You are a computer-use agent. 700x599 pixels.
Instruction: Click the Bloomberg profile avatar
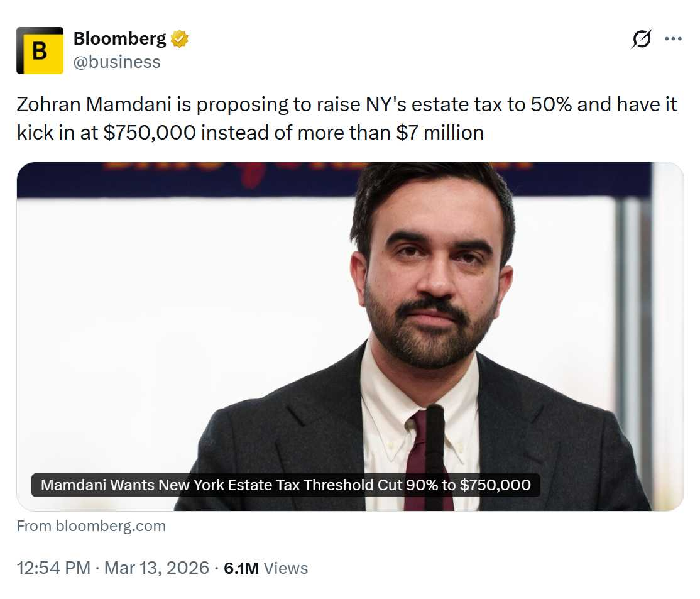(40, 51)
